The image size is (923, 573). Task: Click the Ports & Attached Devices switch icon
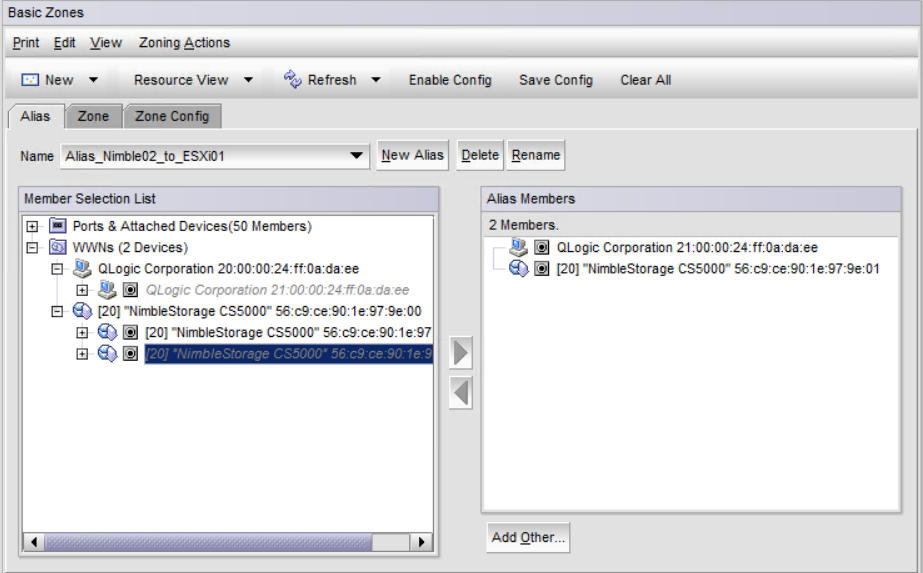pos(58,226)
